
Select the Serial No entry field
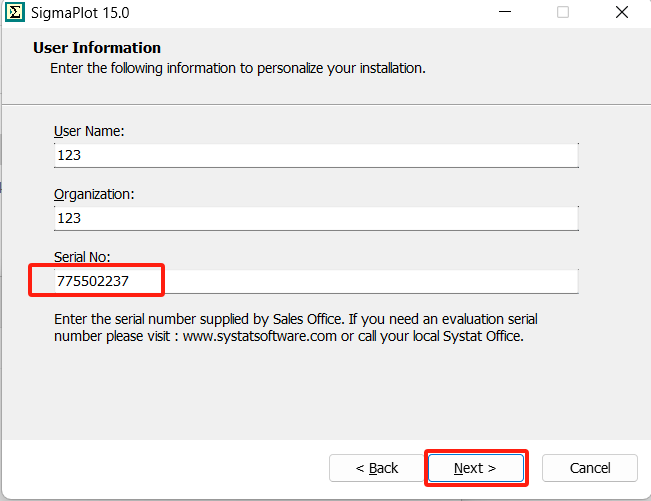tap(316, 282)
